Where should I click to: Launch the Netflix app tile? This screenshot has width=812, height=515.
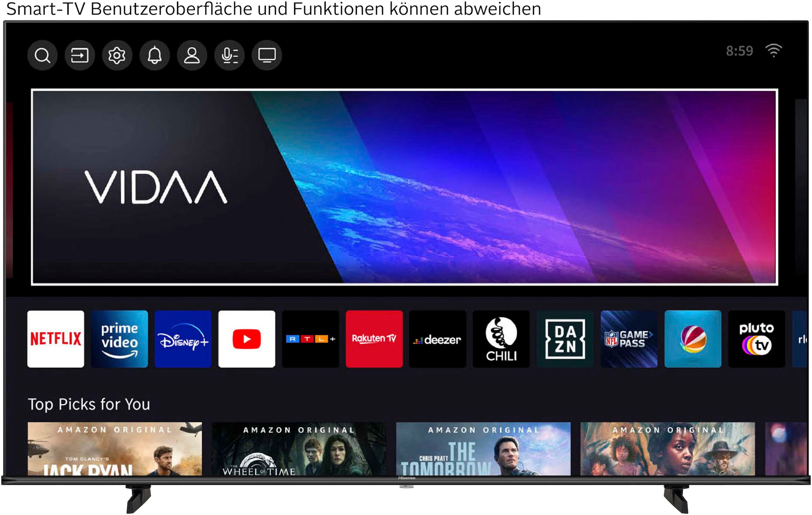56,339
